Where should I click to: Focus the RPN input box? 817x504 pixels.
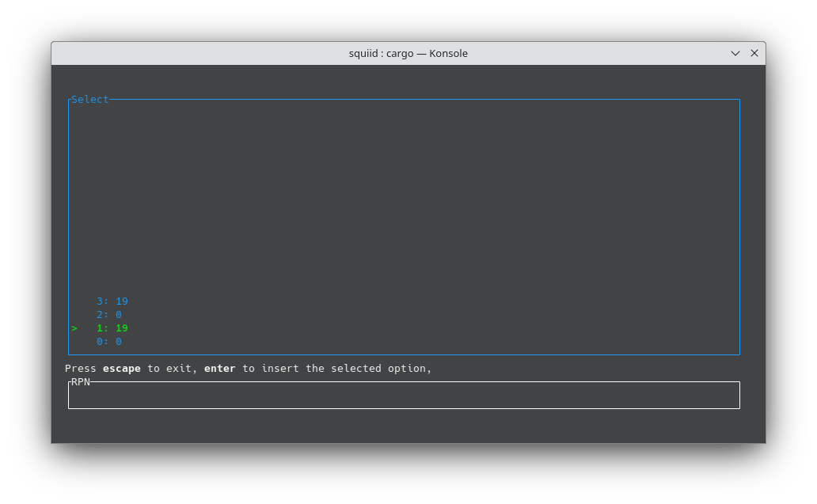(404, 396)
